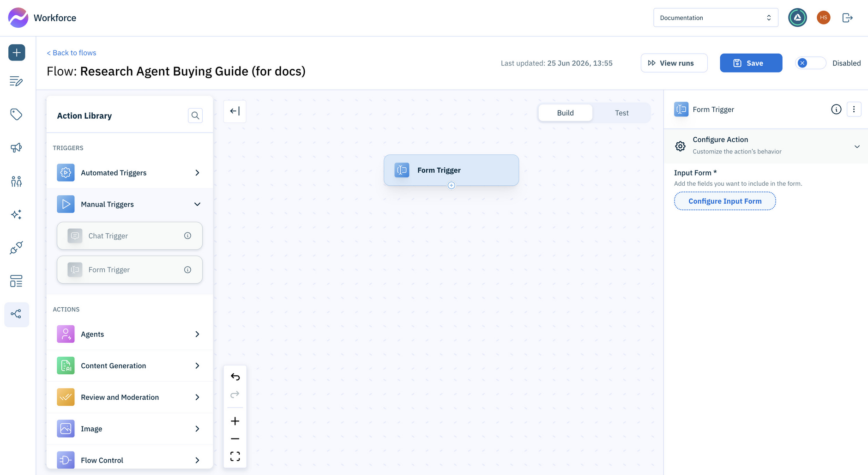868x475 pixels.
Task: Click Configure Input Form button
Action: point(725,201)
